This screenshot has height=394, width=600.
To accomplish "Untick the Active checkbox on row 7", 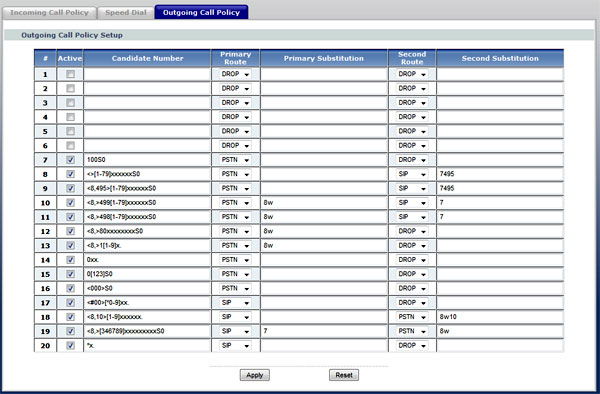I will click(x=70, y=160).
